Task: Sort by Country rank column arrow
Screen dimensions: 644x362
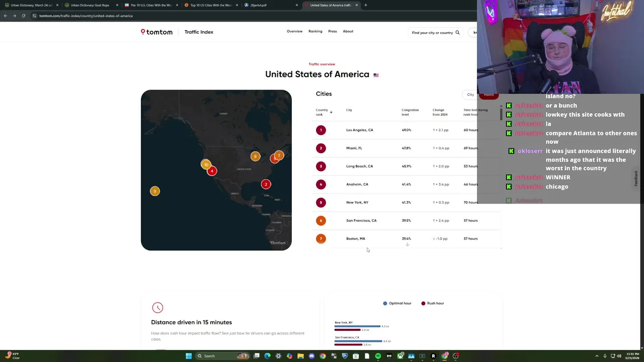Action: [x=331, y=112]
